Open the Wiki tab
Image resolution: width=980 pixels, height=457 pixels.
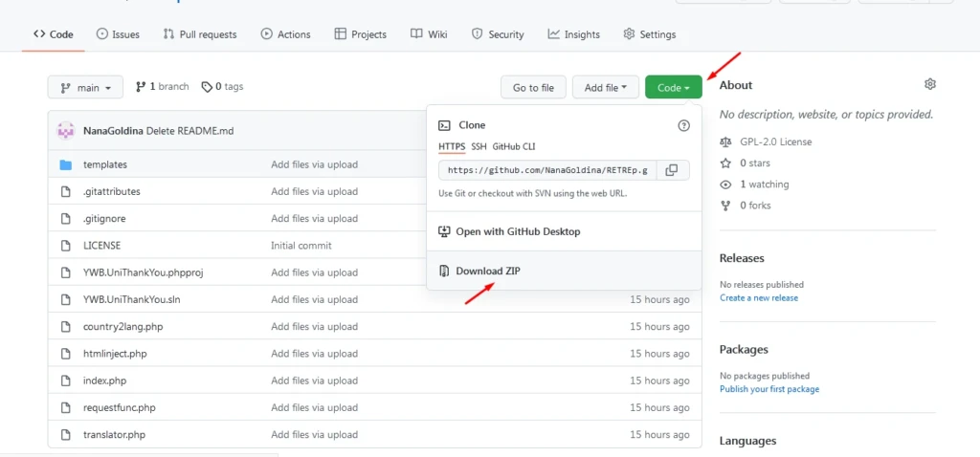tap(429, 34)
